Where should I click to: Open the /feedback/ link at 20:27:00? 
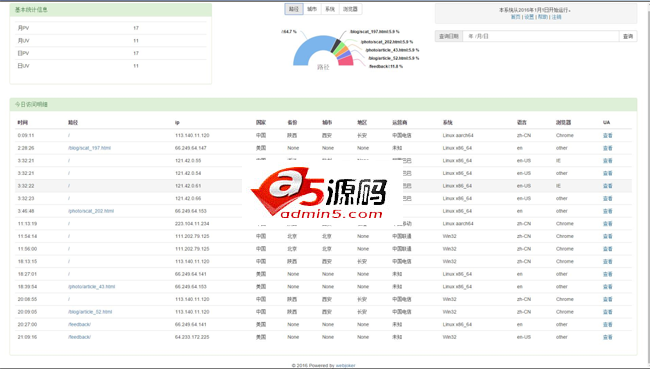click(x=79, y=324)
